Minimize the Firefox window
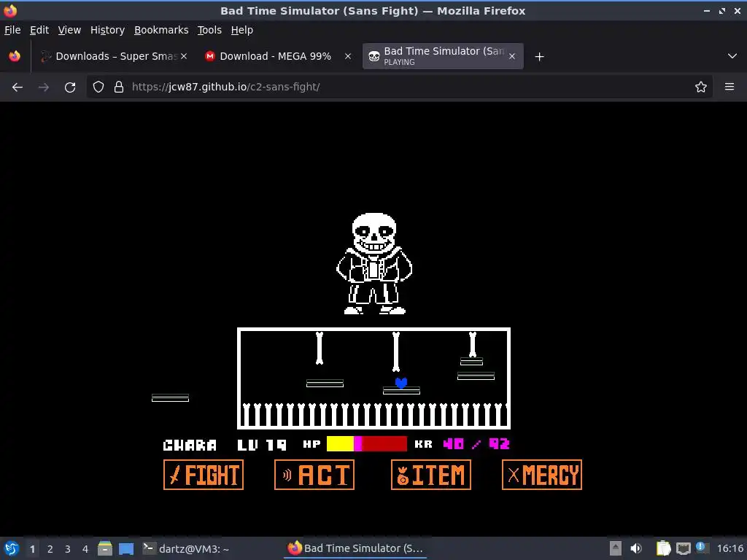 coord(706,10)
